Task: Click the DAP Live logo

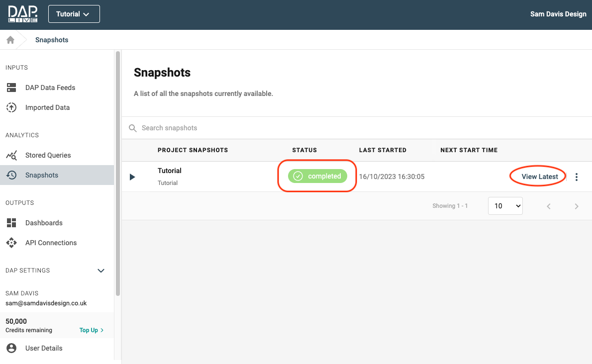Action: pos(23,14)
